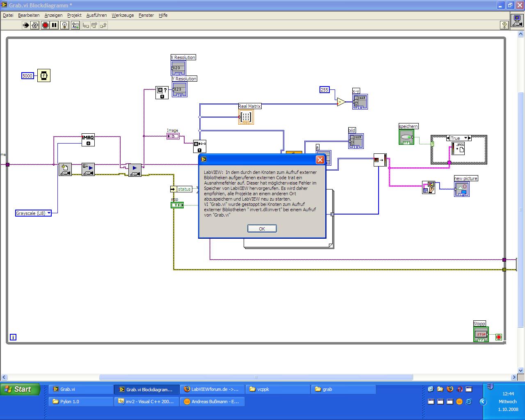
Task: Click the stop TF boolean terminal
Action: click(177, 205)
